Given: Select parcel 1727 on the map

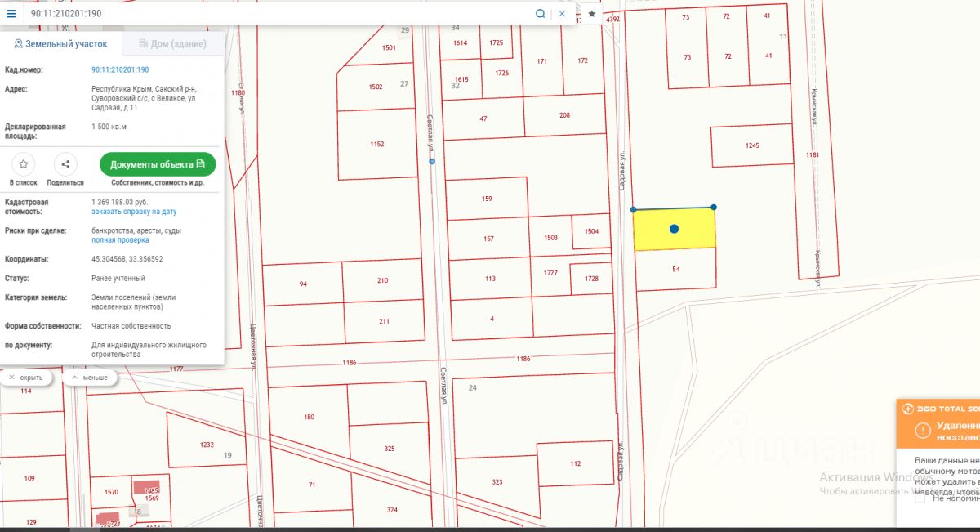Looking at the screenshot, I should click(551, 273).
